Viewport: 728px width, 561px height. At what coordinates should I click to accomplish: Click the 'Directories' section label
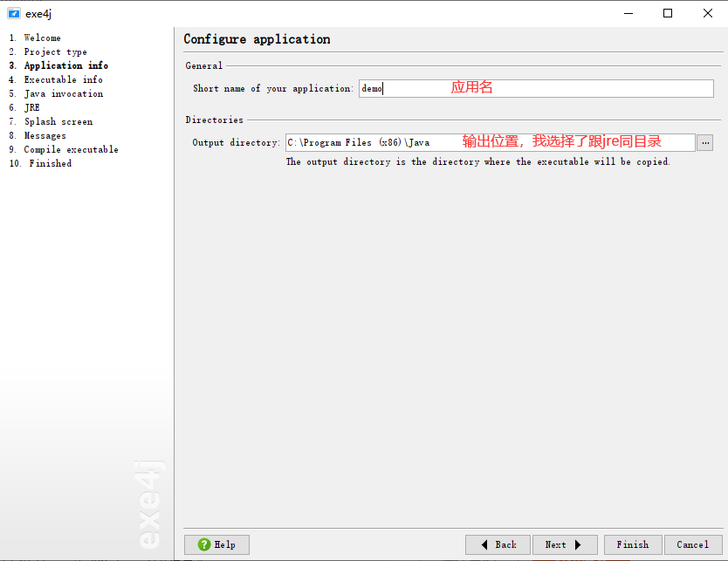click(x=215, y=120)
